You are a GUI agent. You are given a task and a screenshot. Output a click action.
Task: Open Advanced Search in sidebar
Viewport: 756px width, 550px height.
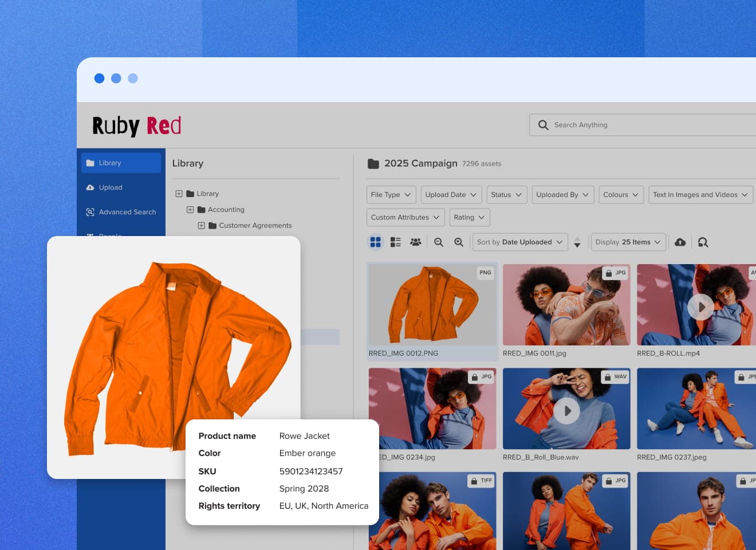coord(121,212)
